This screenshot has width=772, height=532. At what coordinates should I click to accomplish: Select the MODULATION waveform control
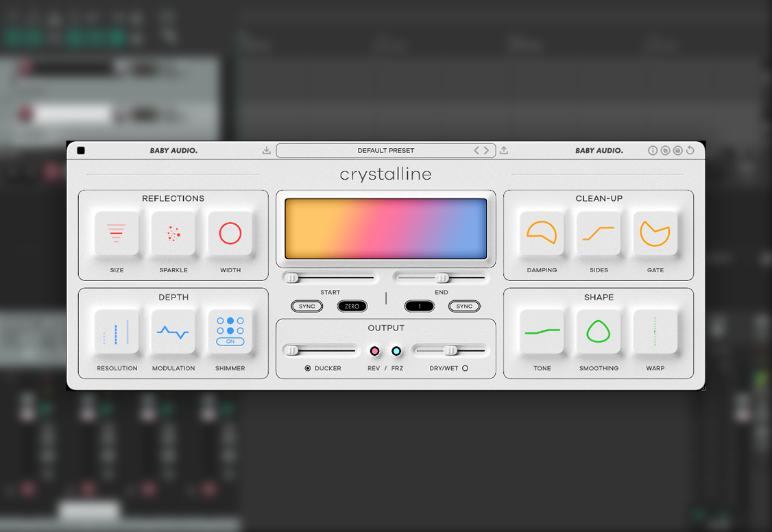click(x=173, y=332)
